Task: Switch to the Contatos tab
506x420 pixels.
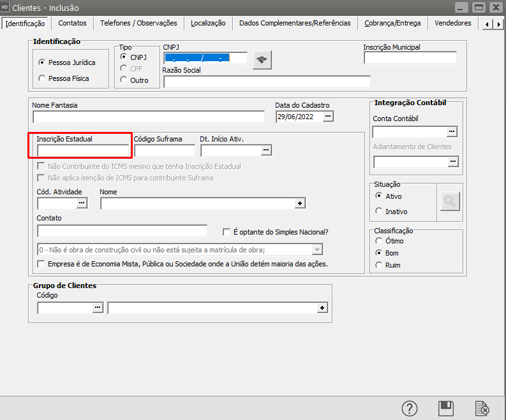Action: point(72,23)
